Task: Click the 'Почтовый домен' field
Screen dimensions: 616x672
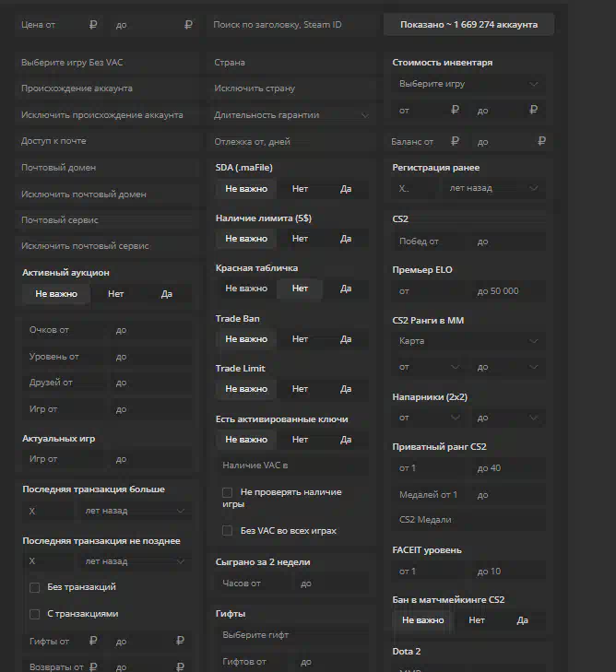Action: tap(107, 168)
